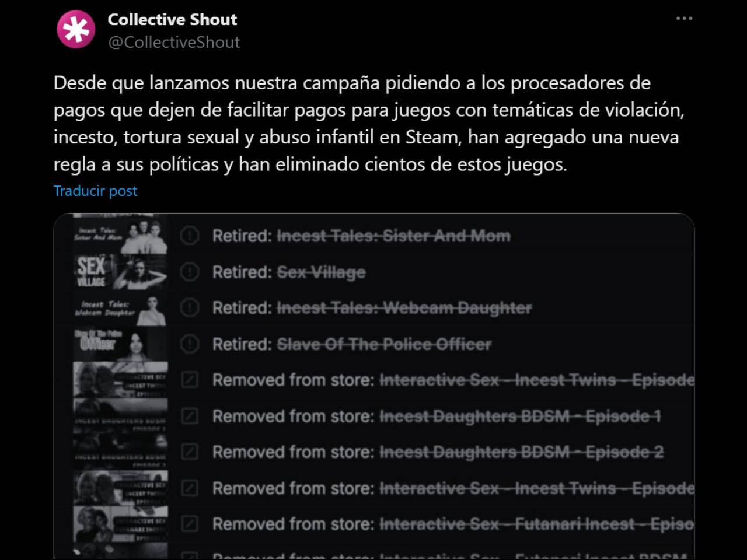The image size is (747, 560).
Task: Click the tweet text about procesadores de pagos
Action: click(x=369, y=123)
